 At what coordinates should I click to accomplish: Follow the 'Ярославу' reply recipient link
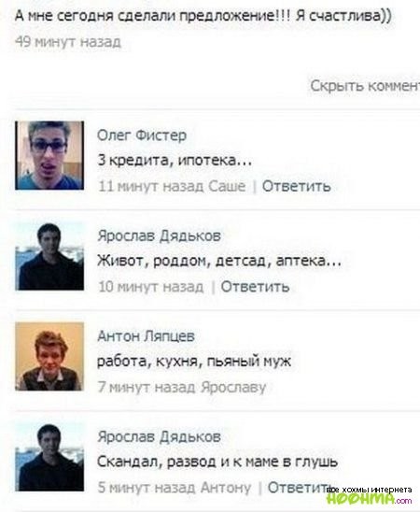pyautogui.click(x=233, y=387)
